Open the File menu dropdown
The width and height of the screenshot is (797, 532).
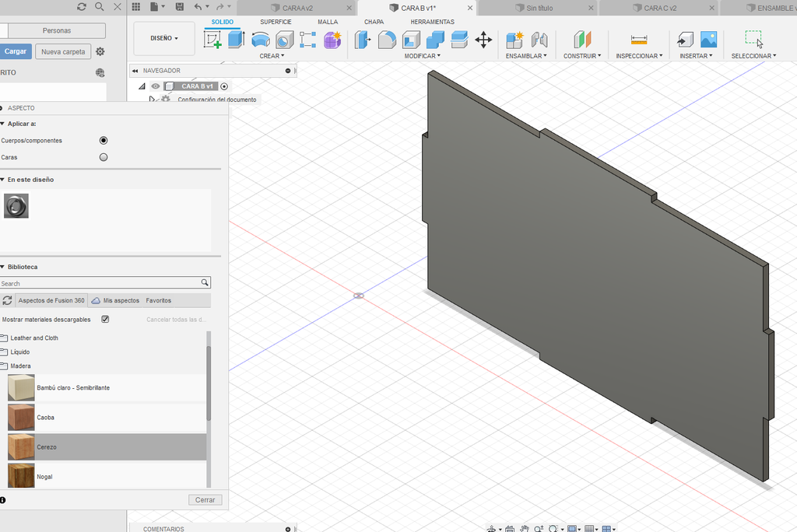coord(157,6)
